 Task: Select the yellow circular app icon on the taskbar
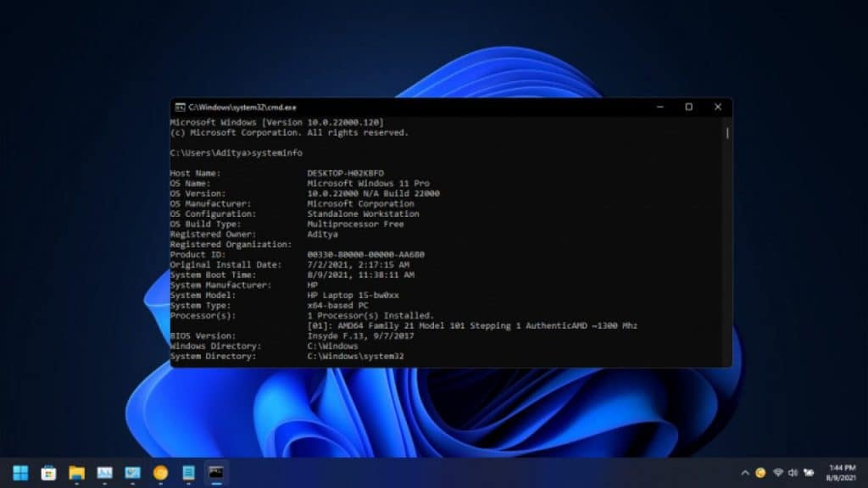[x=160, y=473]
